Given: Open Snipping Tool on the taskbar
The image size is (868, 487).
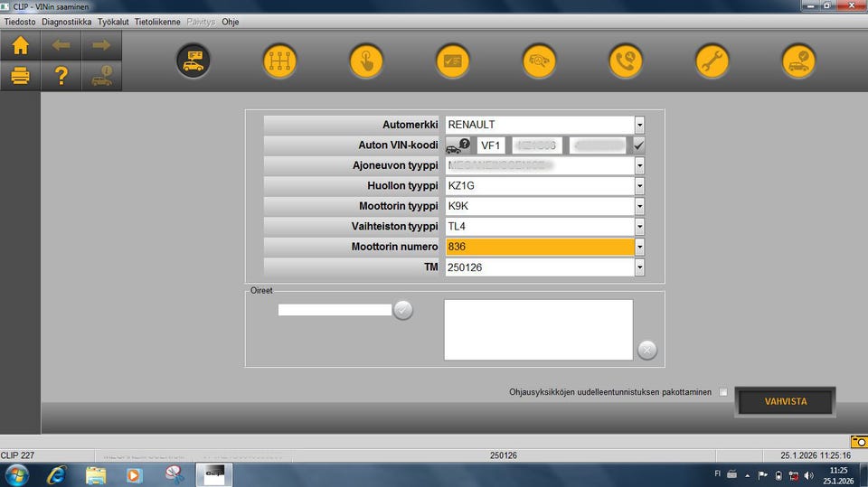Looking at the screenshot, I should click(175, 475).
